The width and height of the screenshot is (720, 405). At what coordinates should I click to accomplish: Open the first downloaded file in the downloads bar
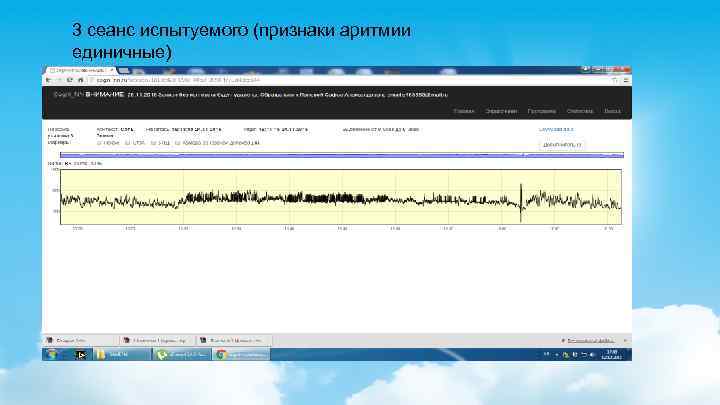tap(78, 341)
